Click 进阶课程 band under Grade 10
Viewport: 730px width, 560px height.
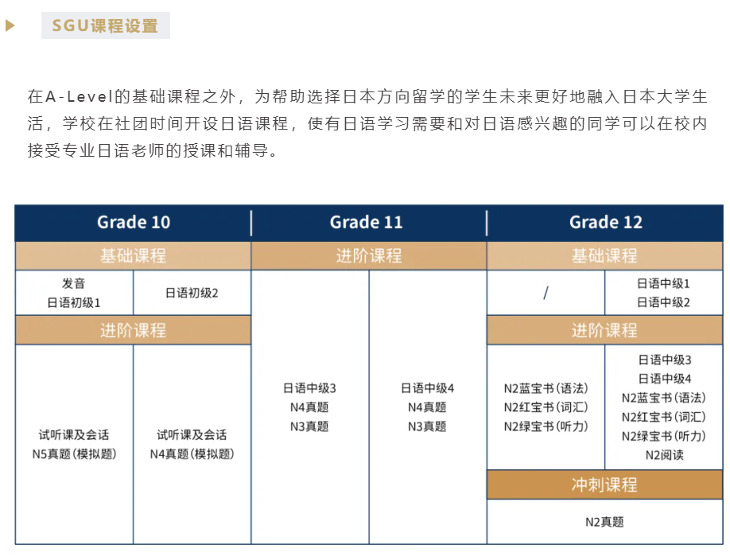click(x=133, y=330)
